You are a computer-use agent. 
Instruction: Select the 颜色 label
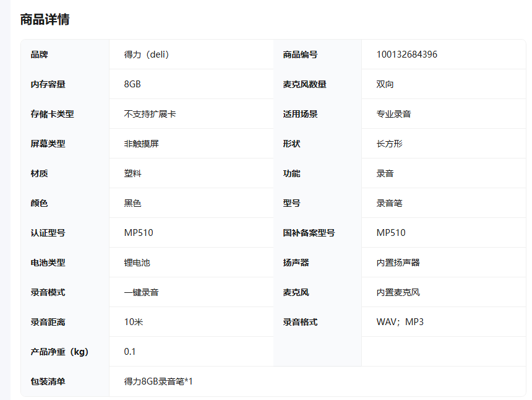point(40,203)
